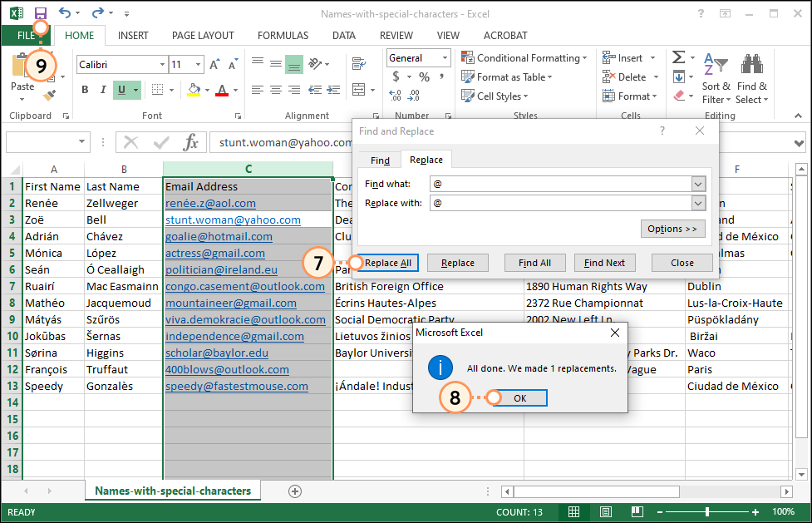
Task: Click the Wrap Text icon
Action: coord(358,64)
